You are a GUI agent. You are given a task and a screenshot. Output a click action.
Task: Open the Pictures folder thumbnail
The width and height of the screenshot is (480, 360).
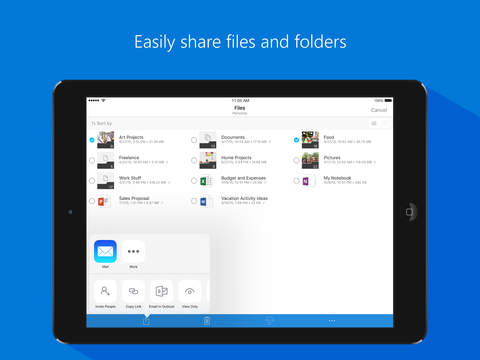[310, 160]
